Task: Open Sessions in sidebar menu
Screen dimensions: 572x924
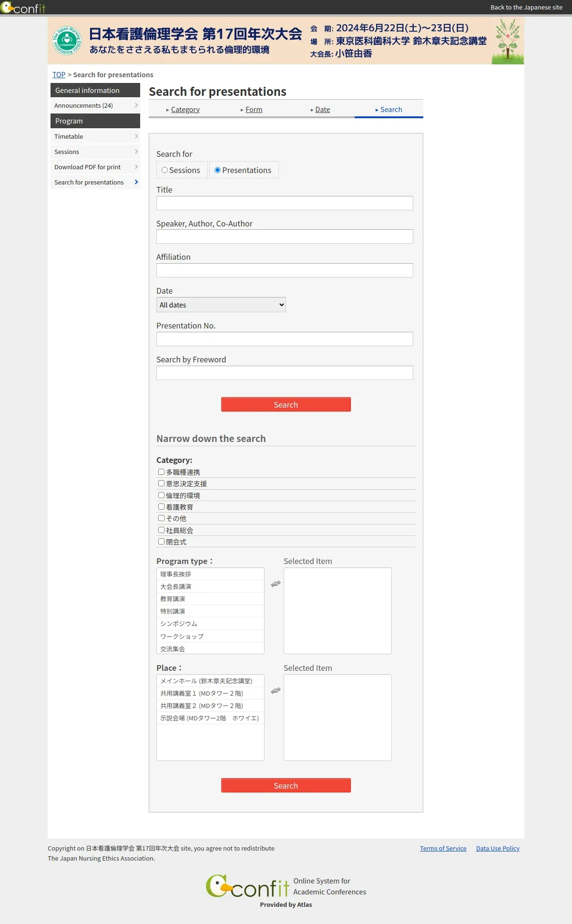Action: pyautogui.click(x=95, y=152)
